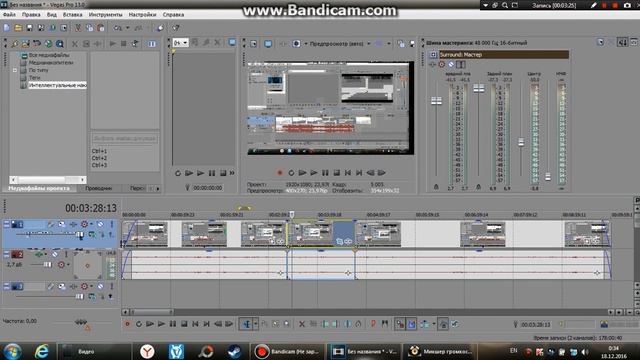Click Import media icon in Project Media
This screenshot has width=640, height=360.
coord(26,44)
